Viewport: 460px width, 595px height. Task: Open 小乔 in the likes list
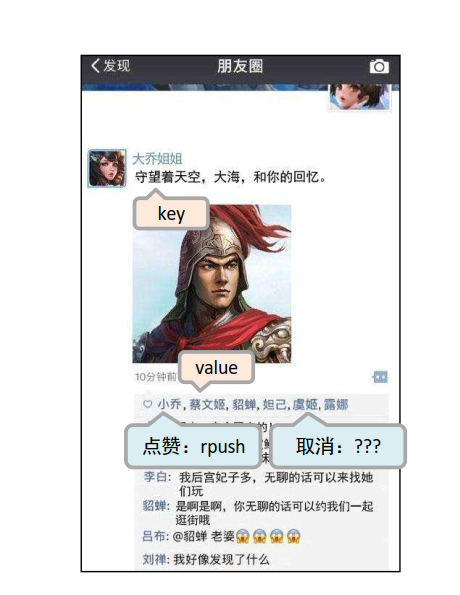[x=169, y=405]
